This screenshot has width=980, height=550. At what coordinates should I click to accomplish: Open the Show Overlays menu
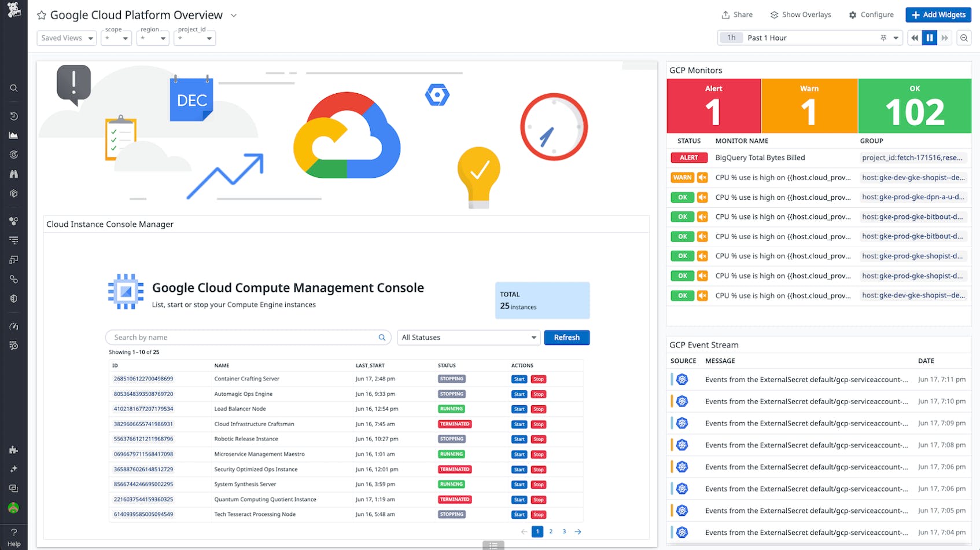(x=801, y=14)
